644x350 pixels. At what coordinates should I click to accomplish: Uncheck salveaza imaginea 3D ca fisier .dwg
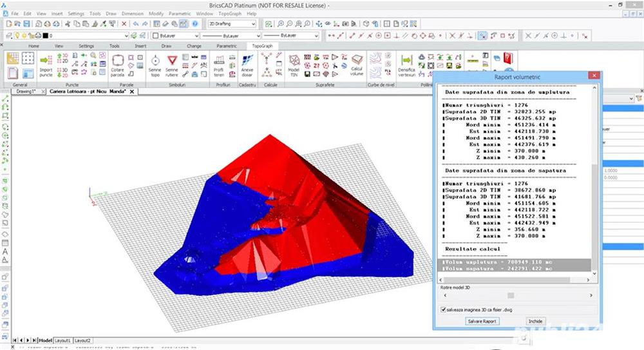coord(443,310)
